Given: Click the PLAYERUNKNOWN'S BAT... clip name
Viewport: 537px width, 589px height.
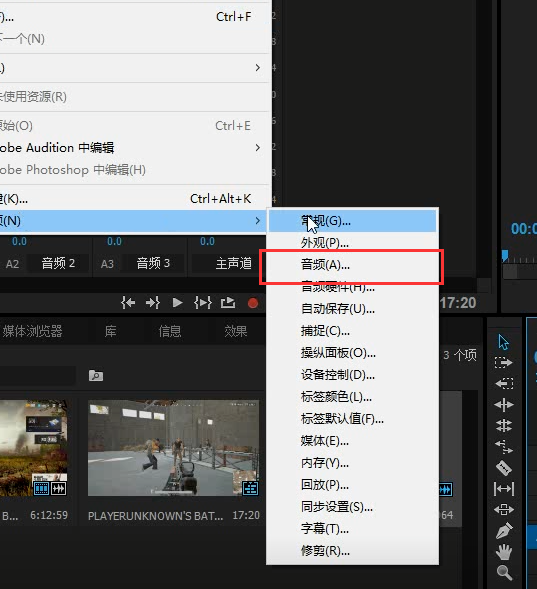Looking at the screenshot, I should point(155,516).
